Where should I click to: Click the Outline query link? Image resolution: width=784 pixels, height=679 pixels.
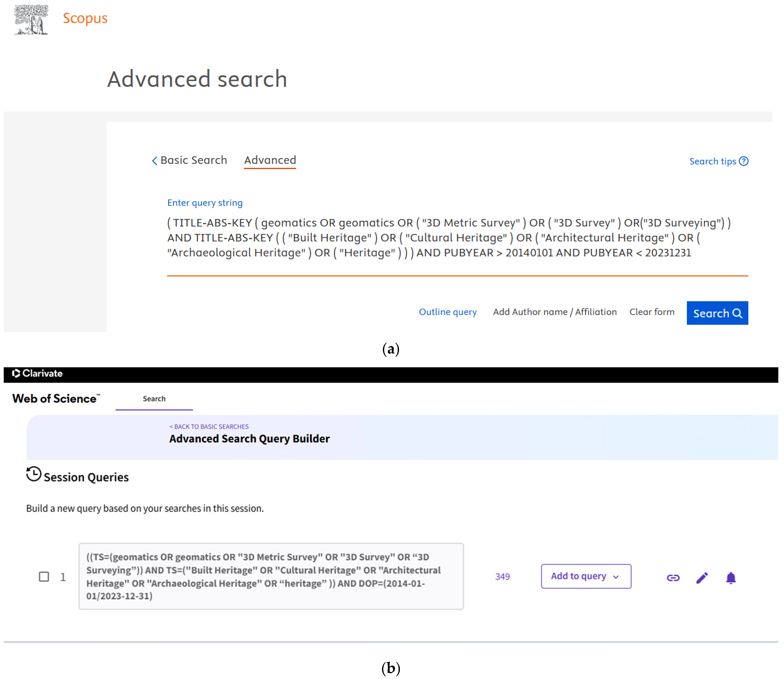(x=448, y=312)
